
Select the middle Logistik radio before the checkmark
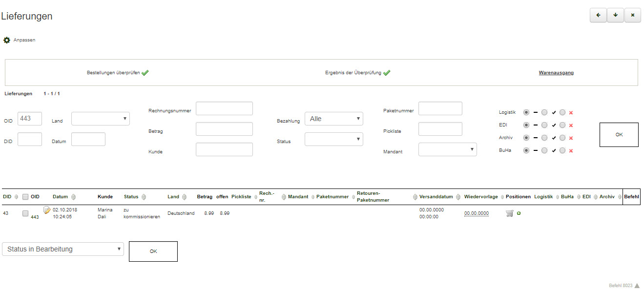click(x=544, y=112)
